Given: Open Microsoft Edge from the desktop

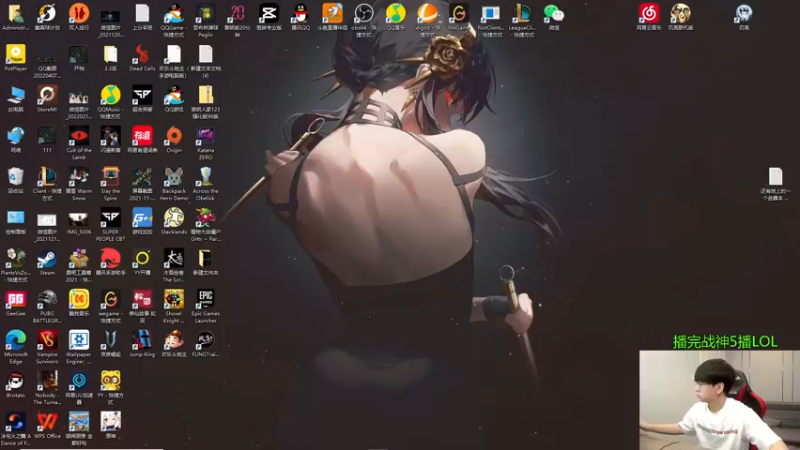Looking at the screenshot, I should tap(15, 341).
